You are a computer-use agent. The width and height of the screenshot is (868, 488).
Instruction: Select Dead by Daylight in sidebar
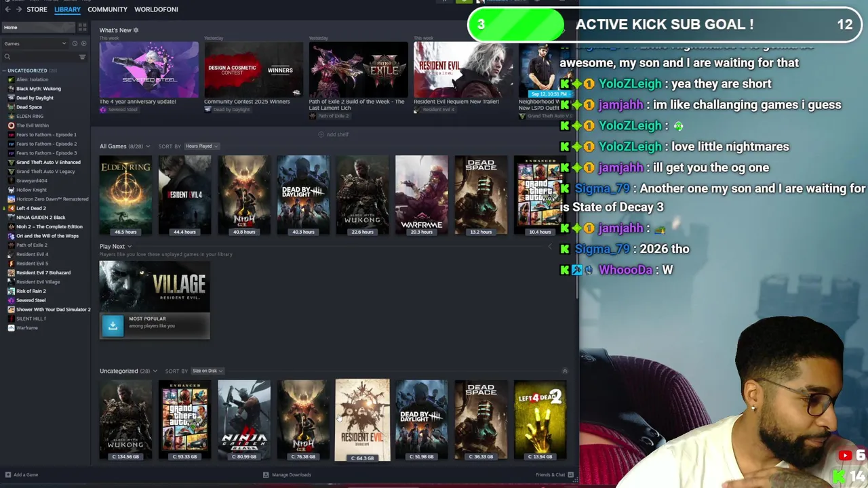tap(35, 98)
